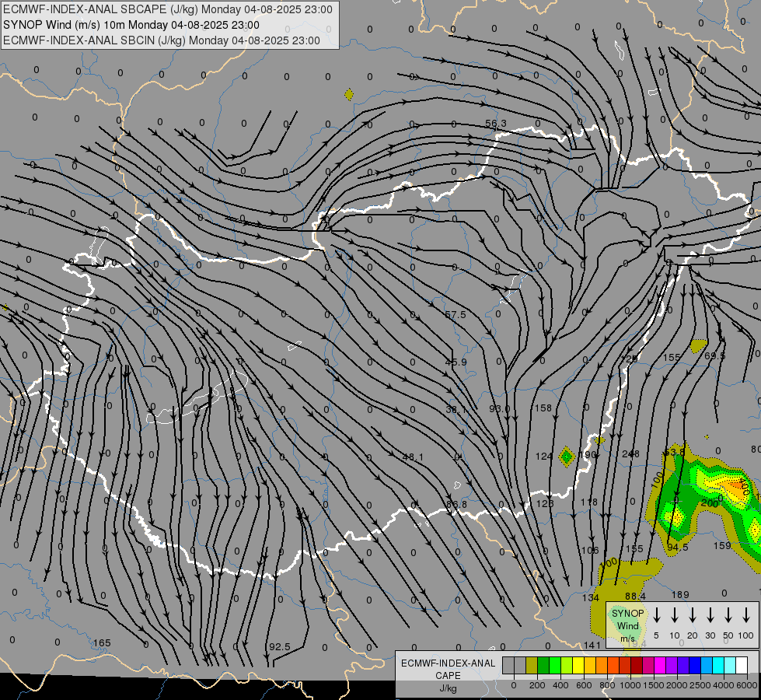Screen dimensions: 761x700
Task: Select the deep blue CAPE legend swatch
Action: (694, 666)
